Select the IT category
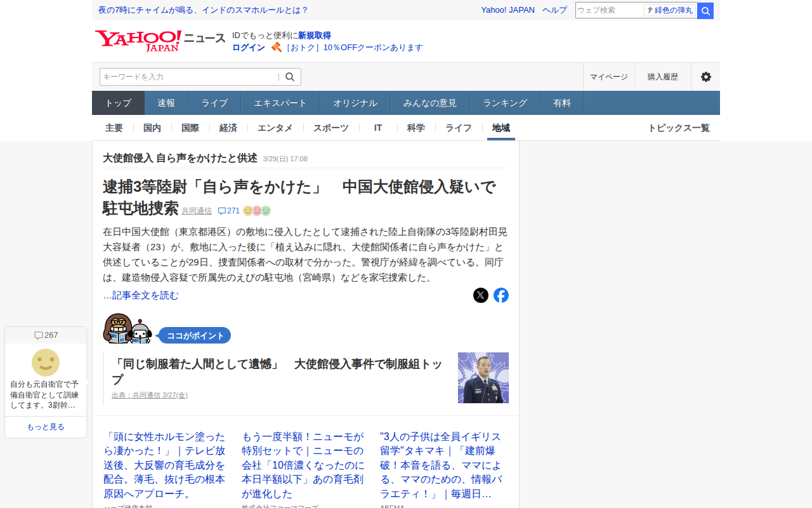Viewport: 812px width, 508px height. click(x=378, y=128)
